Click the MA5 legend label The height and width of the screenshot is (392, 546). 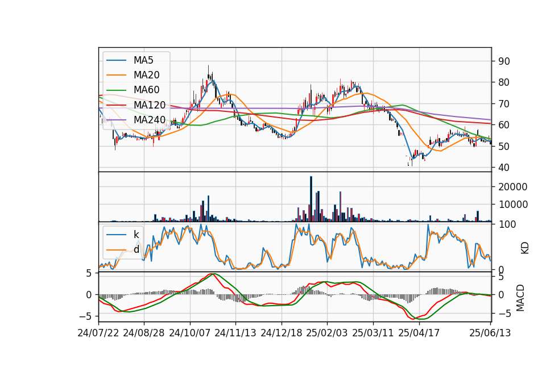(143, 60)
